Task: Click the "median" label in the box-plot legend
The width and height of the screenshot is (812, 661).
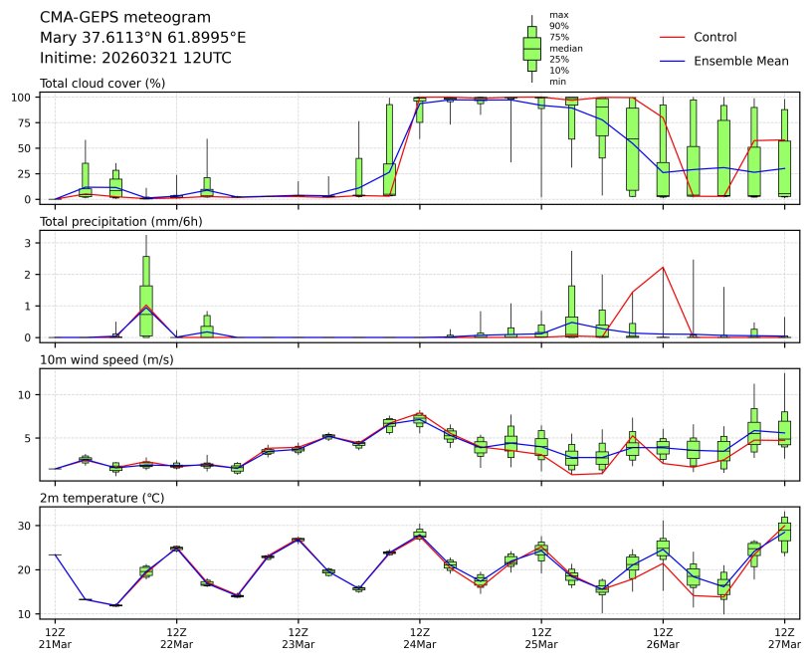Action: [565, 48]
